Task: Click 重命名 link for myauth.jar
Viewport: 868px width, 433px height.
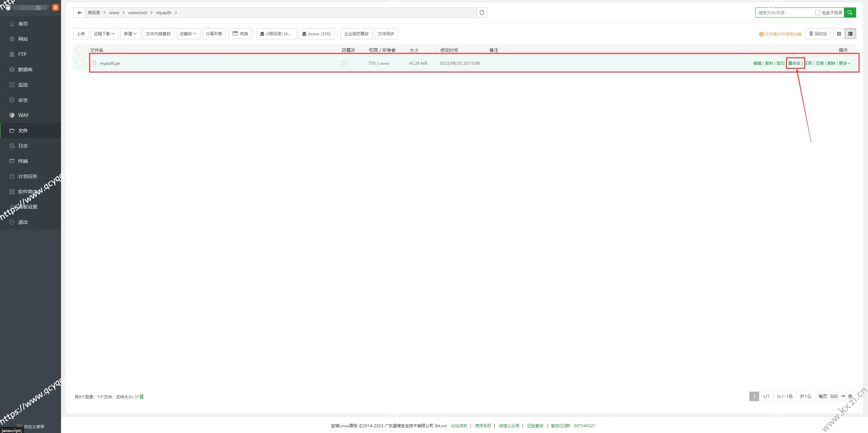Action: tap(794, 63)
